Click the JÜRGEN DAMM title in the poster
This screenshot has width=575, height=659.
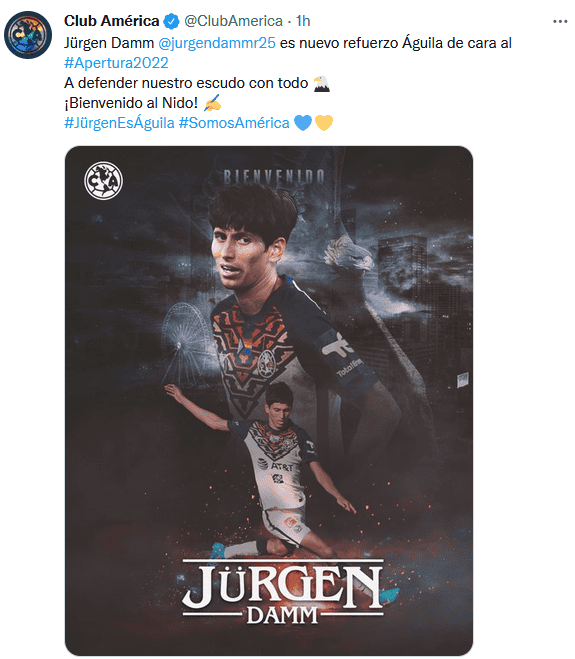click(x=283, y=593)
